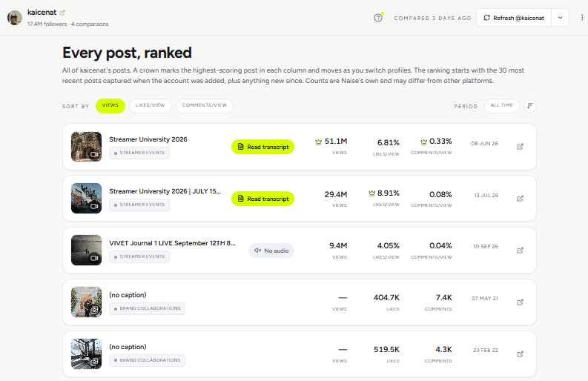Open external link for the 07 MAY 21 post

point(520,302)
